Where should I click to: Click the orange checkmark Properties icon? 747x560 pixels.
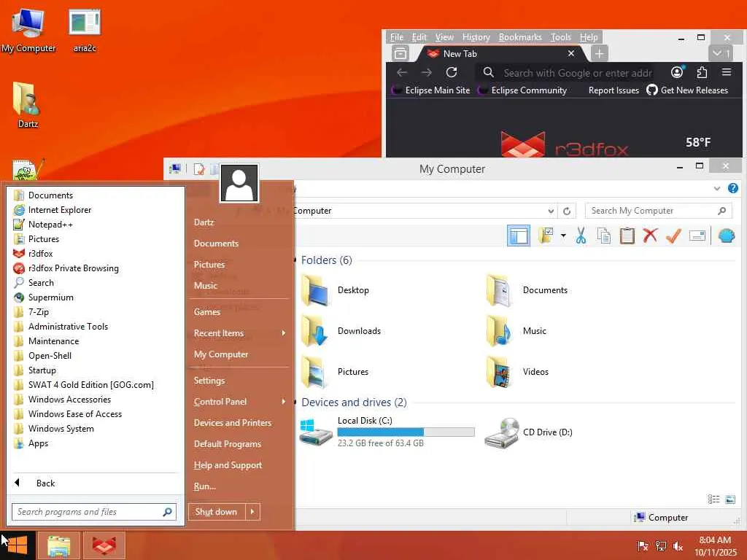(673, 236)
